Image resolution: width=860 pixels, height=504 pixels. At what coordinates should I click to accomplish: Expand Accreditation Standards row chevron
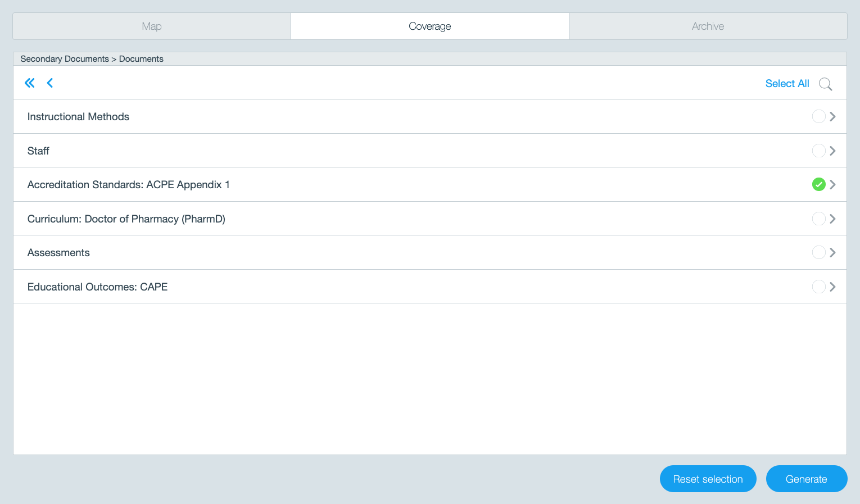832,184
